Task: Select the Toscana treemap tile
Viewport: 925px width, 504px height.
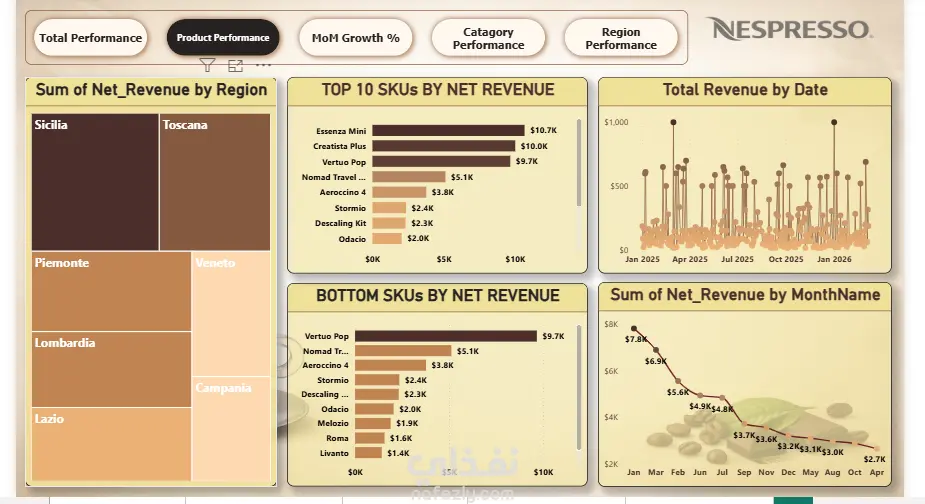Action: pos(215,182)
